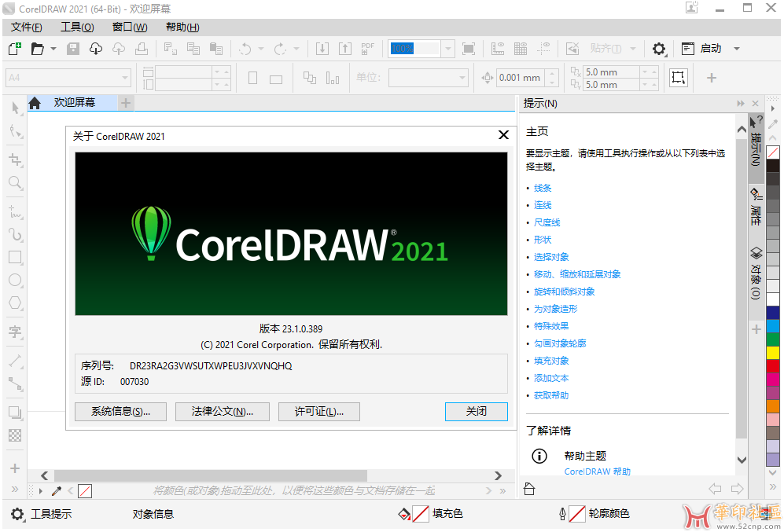Viewport: 784px width, 532px height.
Task: Click the Publish to PDF icon
Action: [367, 49]
